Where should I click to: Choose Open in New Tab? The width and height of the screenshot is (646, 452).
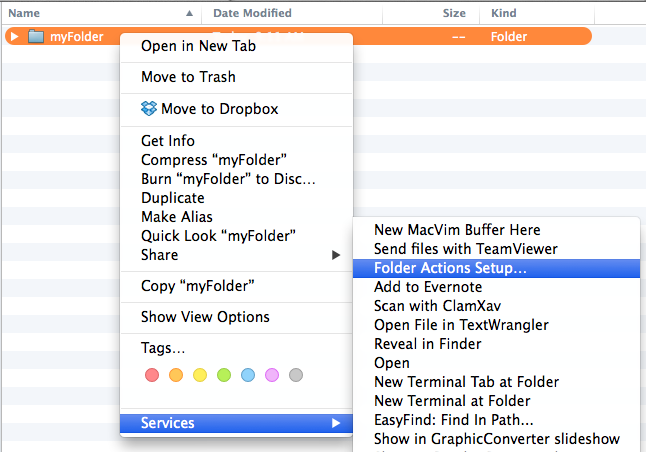236,46
